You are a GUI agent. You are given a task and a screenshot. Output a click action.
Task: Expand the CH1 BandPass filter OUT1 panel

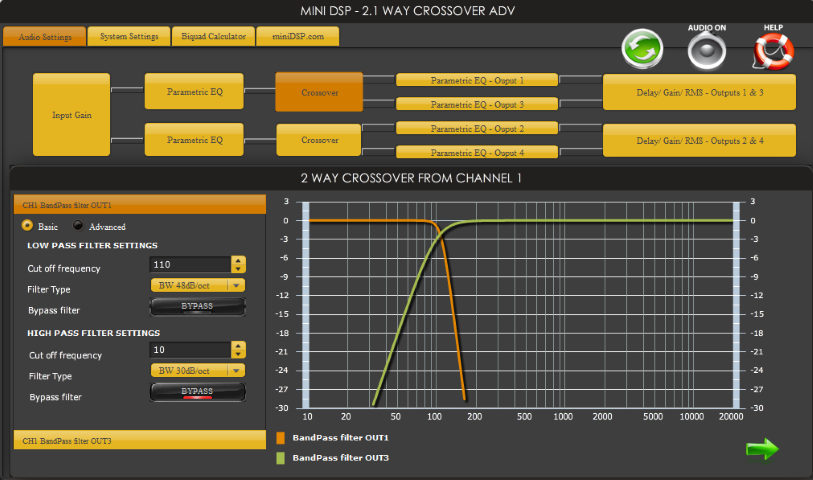pyautogui.click(x=139, y=205)
